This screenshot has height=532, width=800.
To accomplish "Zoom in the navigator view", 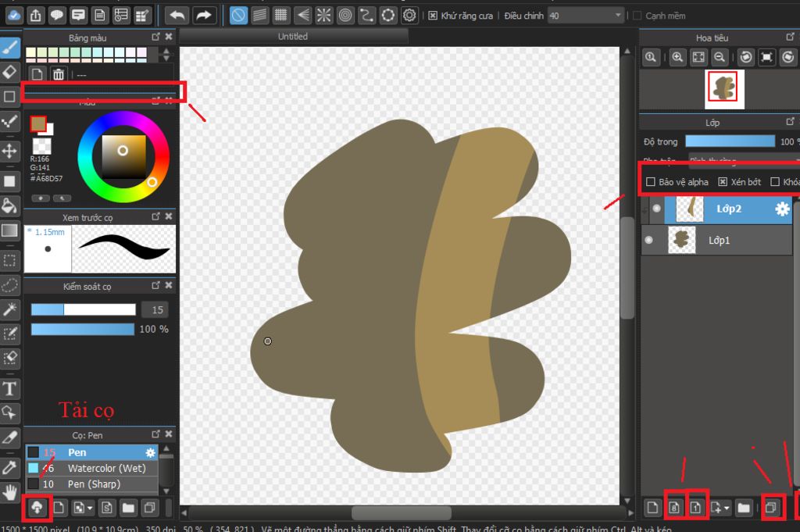I will click(677, 57).
